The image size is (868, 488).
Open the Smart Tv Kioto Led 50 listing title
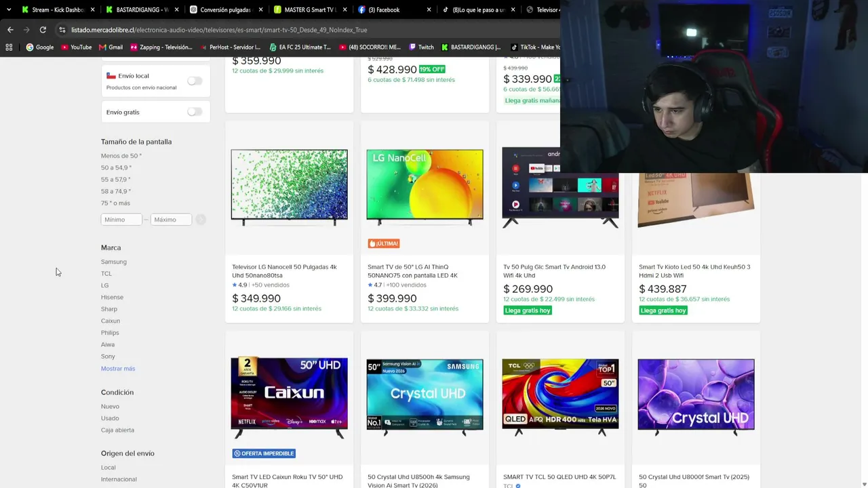(x=694, y=271)
